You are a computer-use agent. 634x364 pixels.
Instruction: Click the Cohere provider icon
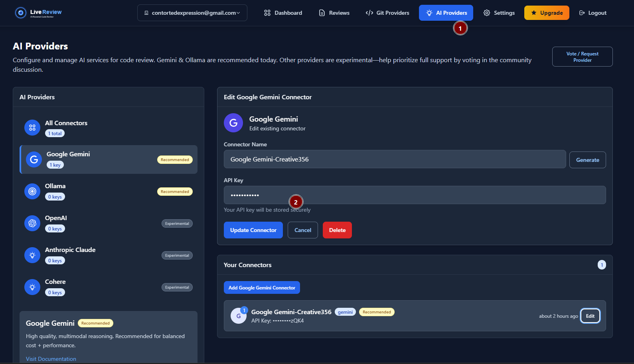tap(32, 287)
